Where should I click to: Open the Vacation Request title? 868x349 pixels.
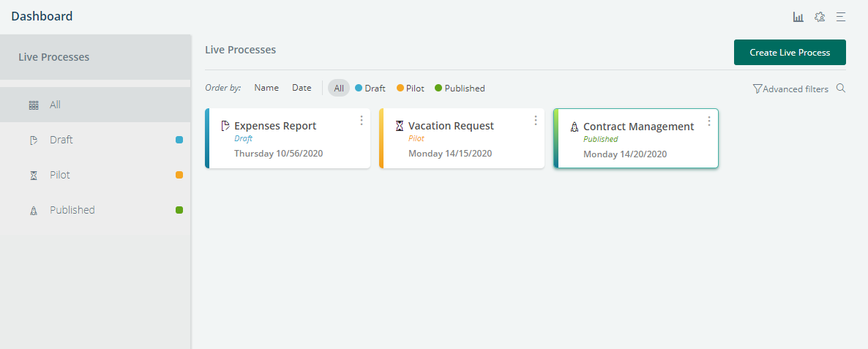(x=451, y=126)
